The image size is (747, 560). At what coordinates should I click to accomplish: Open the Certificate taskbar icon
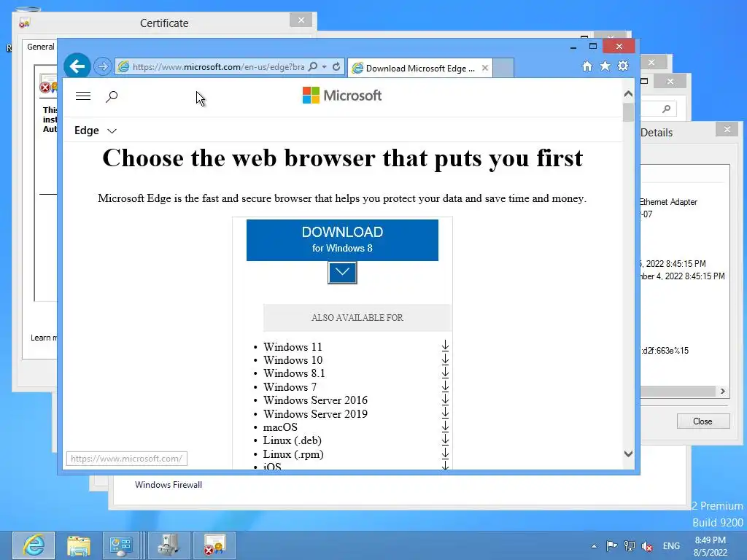click(x=214, y=545)
